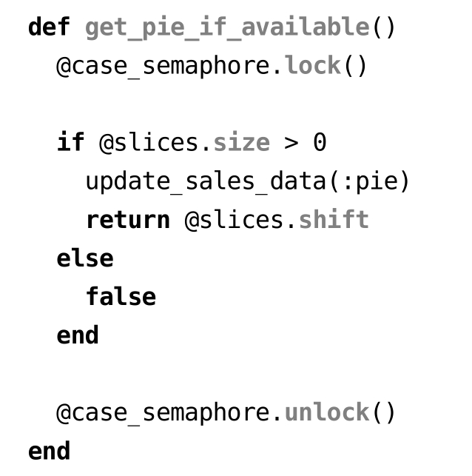
Task: Click the number 0 in the condition
Action: coord(320,143)
